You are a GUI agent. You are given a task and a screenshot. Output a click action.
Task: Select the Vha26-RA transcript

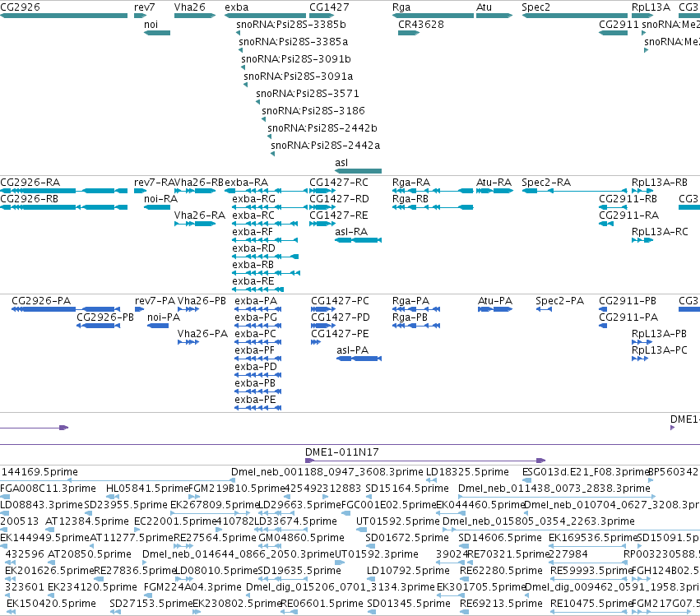[x=195, y=224]
